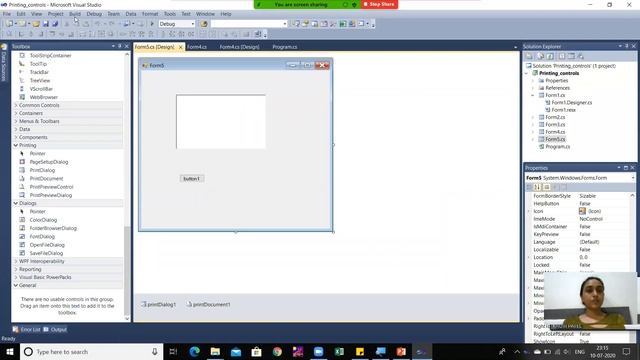Select printDialog1 in the component tray
Viewport: 640px width, 360px height.
point(158,304)
